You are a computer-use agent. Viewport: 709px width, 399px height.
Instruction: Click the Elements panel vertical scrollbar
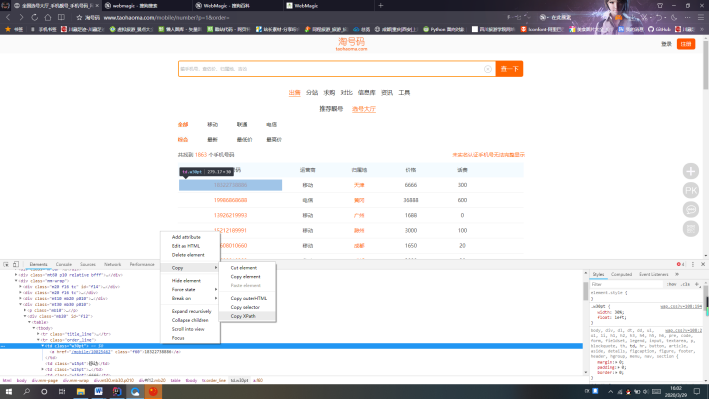[586, 322]
